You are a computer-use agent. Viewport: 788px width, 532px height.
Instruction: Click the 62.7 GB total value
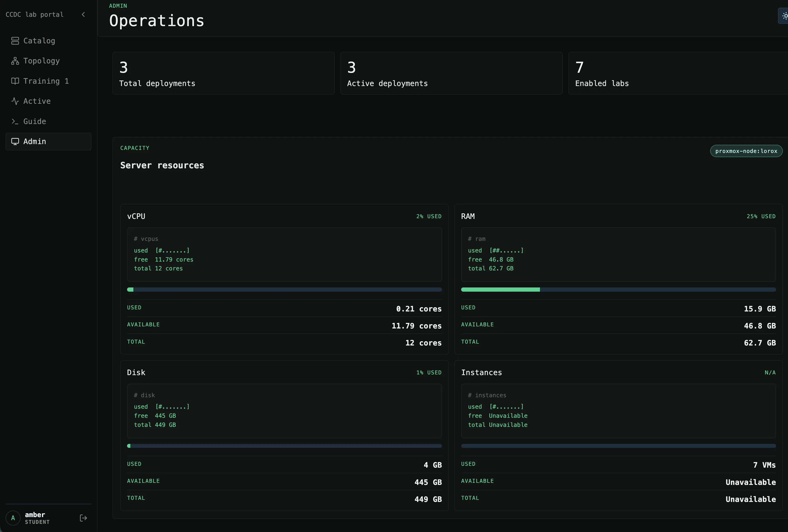pos(760,343)
